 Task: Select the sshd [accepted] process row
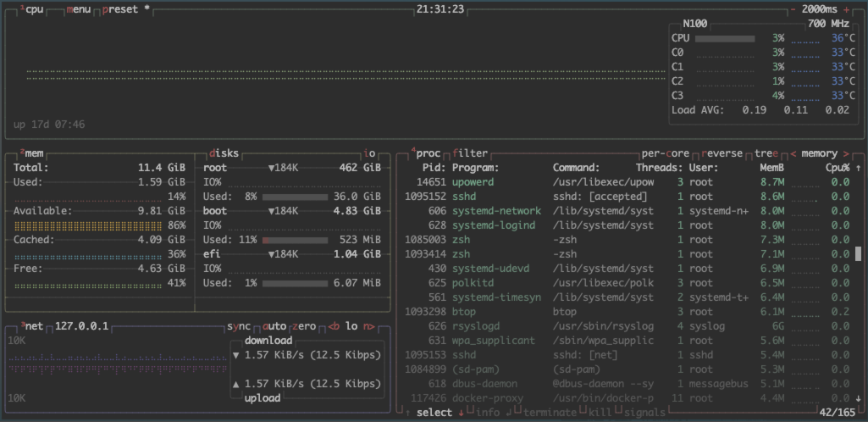(628, 197)
